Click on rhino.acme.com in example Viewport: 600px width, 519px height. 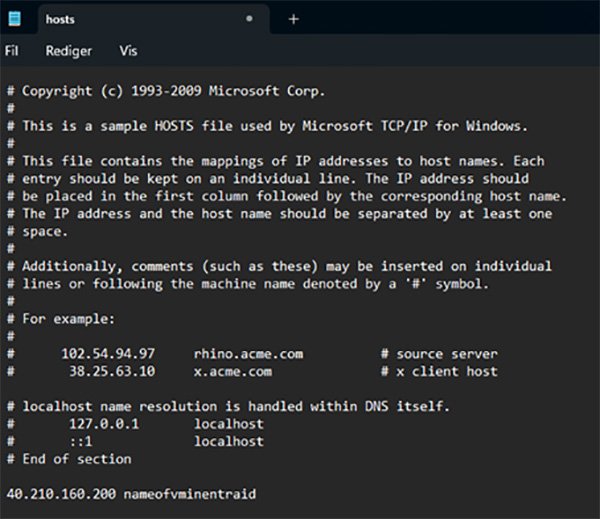coord(247,354)
